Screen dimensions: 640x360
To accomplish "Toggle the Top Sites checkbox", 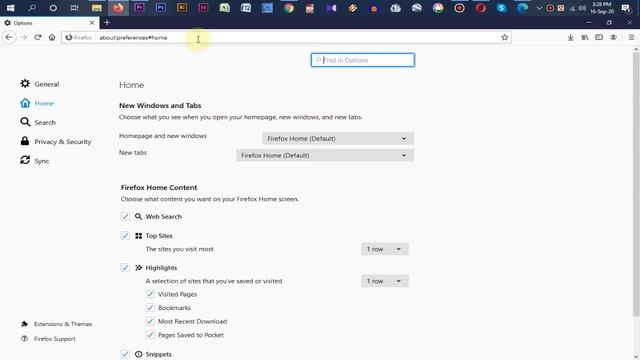I will 125,236.
